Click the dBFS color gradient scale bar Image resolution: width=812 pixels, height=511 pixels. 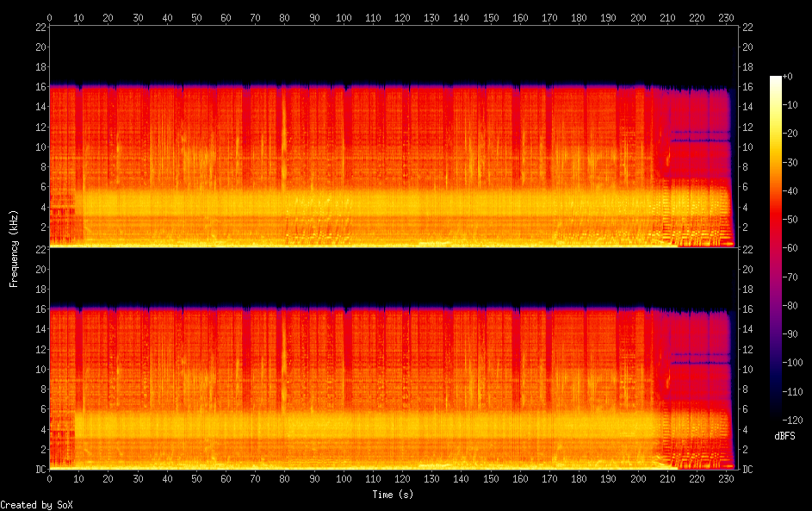pyautogui.click(x=776, y=247)
